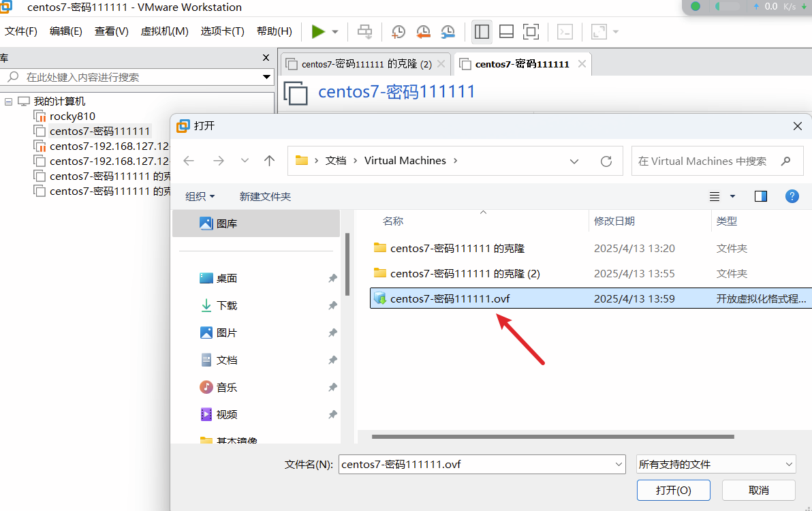The image size is (812, 511).
Task: Open snapshot manager with the clock wrench icon
Action: (x=448, y=31)
